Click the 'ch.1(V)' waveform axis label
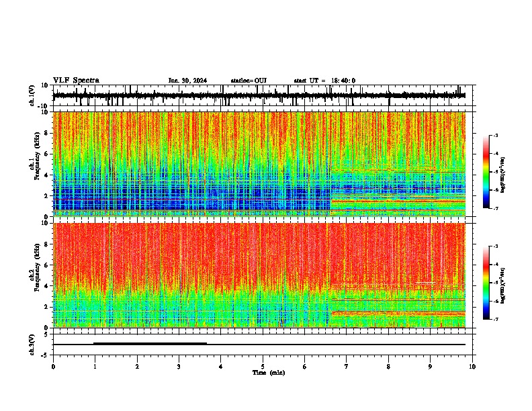Screen dimensions: 532x411 (32, 95)
